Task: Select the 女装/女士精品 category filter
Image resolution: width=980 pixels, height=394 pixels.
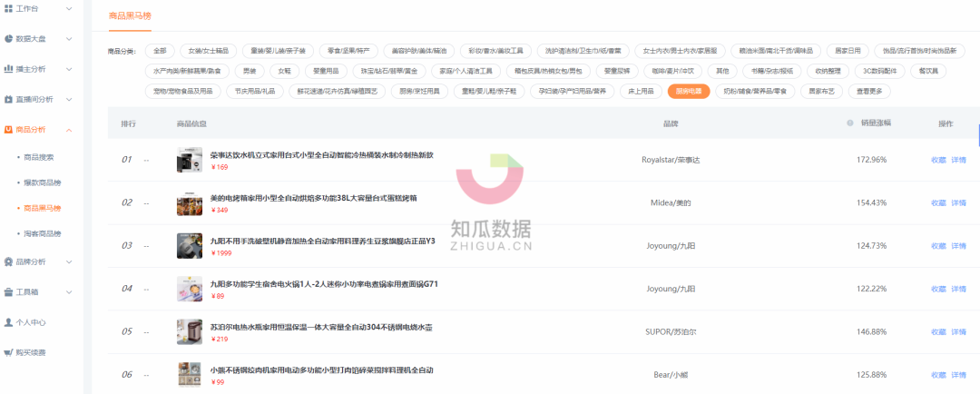Action: tap(209, 50)
